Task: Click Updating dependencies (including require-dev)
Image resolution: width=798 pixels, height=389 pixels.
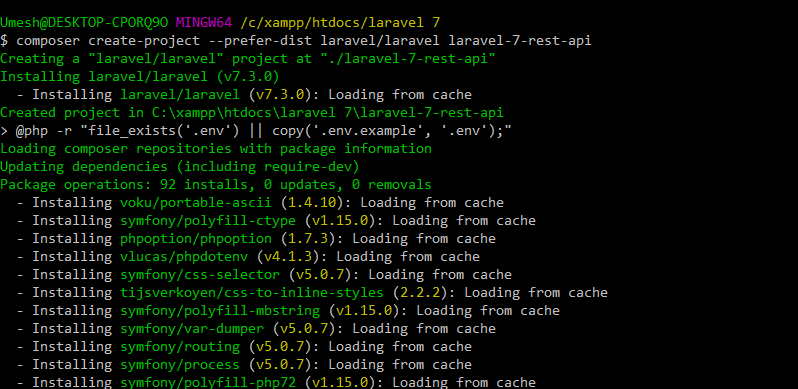Action: click(180, 166)
